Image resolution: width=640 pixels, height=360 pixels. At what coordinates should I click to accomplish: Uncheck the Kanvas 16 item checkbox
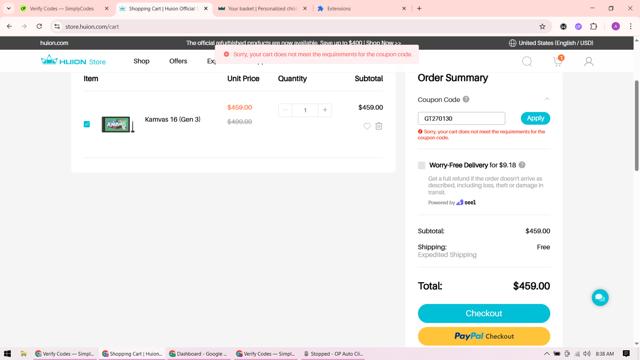[x=87, y=124]
